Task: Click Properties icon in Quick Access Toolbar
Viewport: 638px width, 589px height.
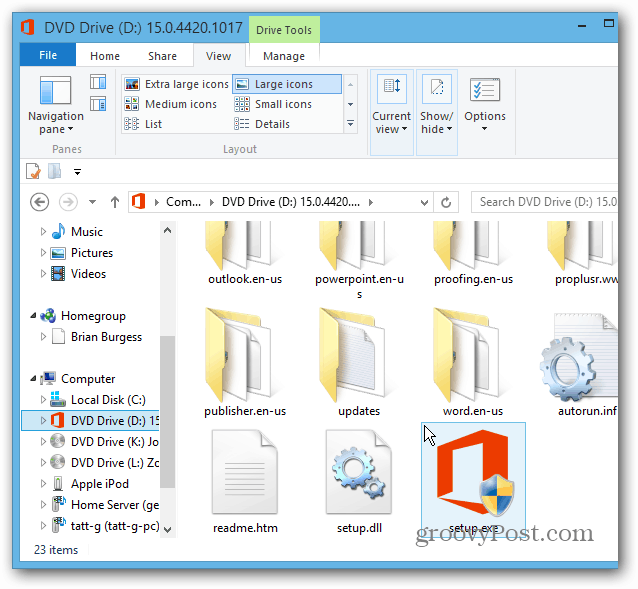Action: (x=33, y=171)
